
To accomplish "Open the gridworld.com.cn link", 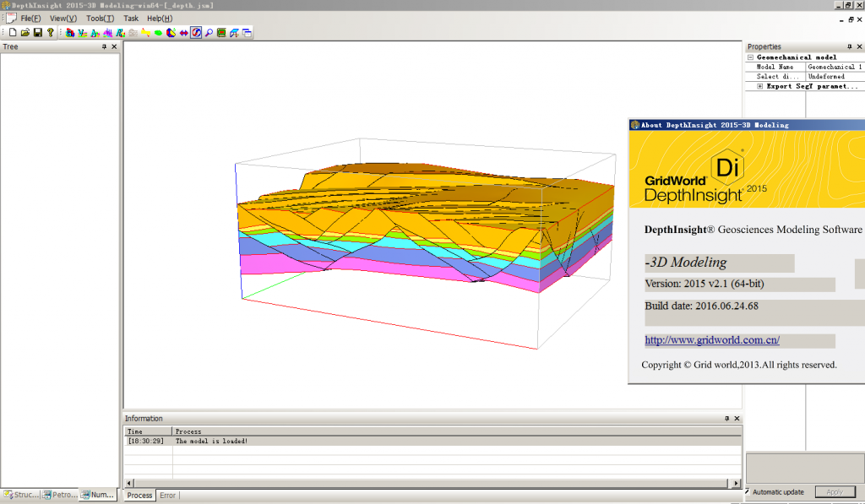I will pos(712,340).
